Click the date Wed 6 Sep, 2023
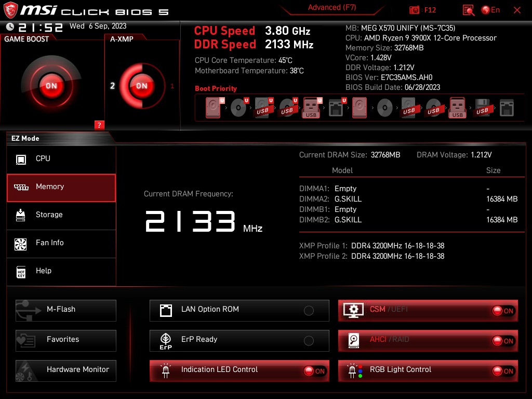This screenshot has height=399, width=532. click(98, 26)
